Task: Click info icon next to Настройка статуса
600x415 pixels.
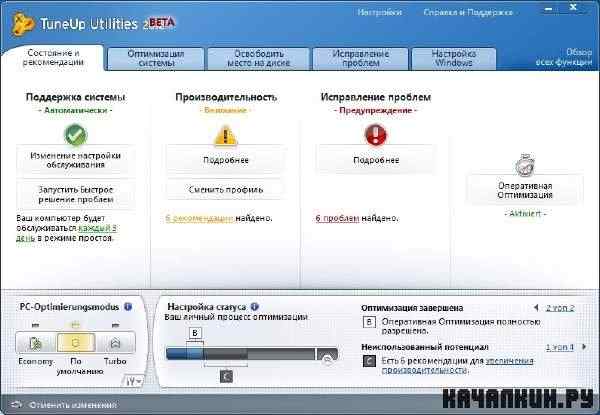Action: pyautogui.click(x=255, y=307)
